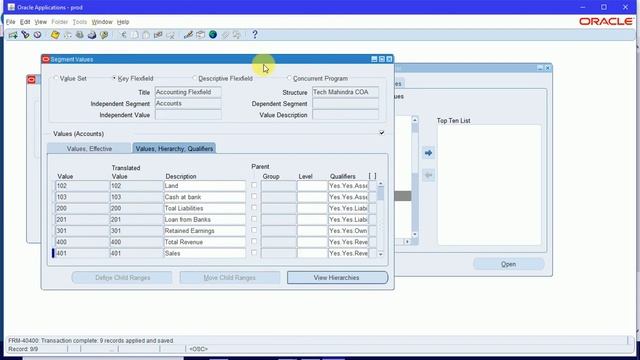Click the Folder Tools toolbar icon
This screenshot has width=640, height=360.
click(237, 35)
